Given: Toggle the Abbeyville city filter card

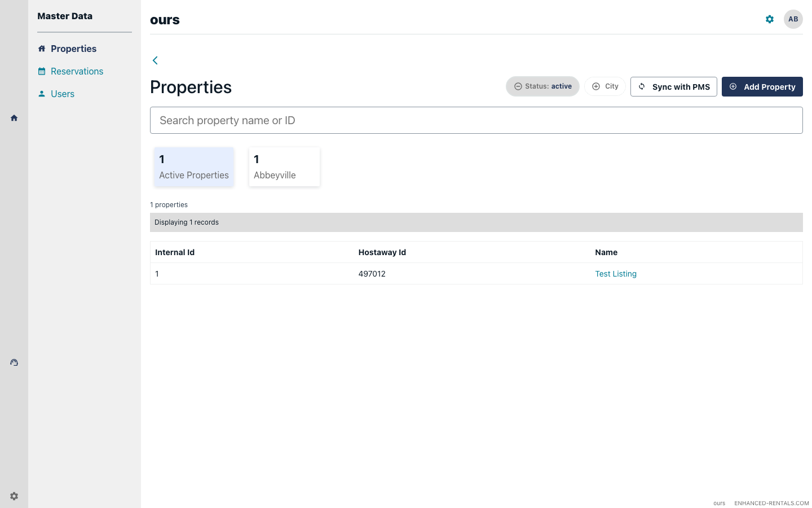Looking at the screenshot, I should [x=284, y=167].
